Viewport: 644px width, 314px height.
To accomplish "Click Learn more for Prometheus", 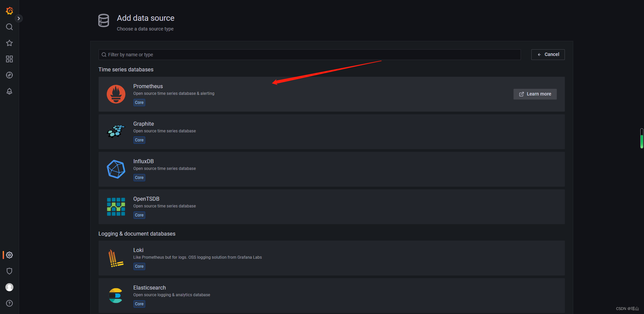I will (535, 94).
